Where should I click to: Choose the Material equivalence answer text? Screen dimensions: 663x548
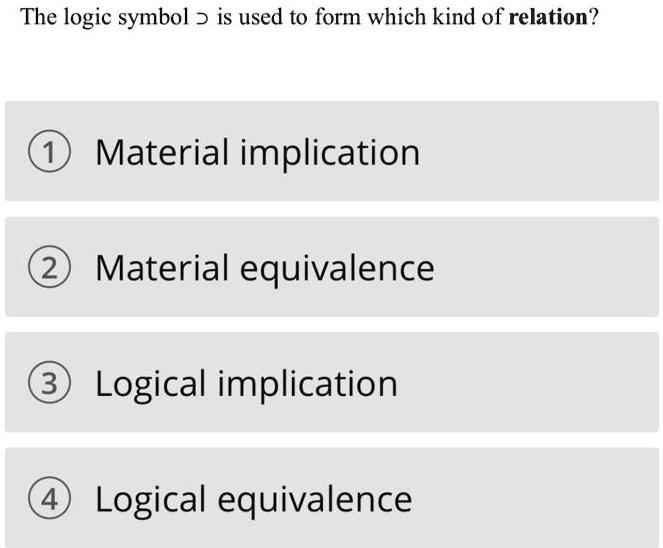(265, 269)
